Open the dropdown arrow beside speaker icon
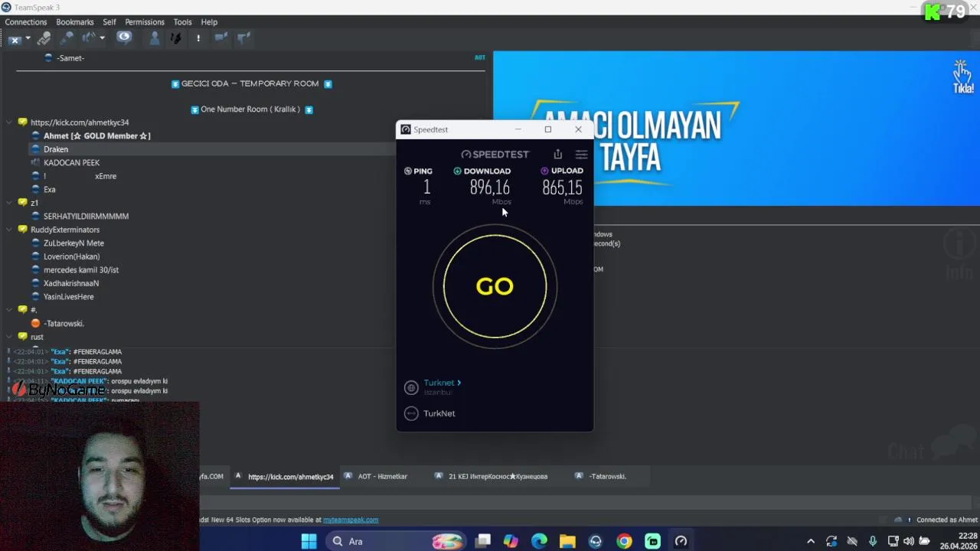 102,38
